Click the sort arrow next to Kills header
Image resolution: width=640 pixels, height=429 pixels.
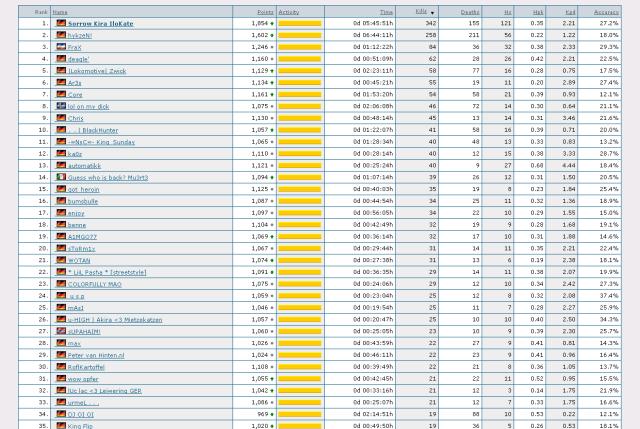433,12
